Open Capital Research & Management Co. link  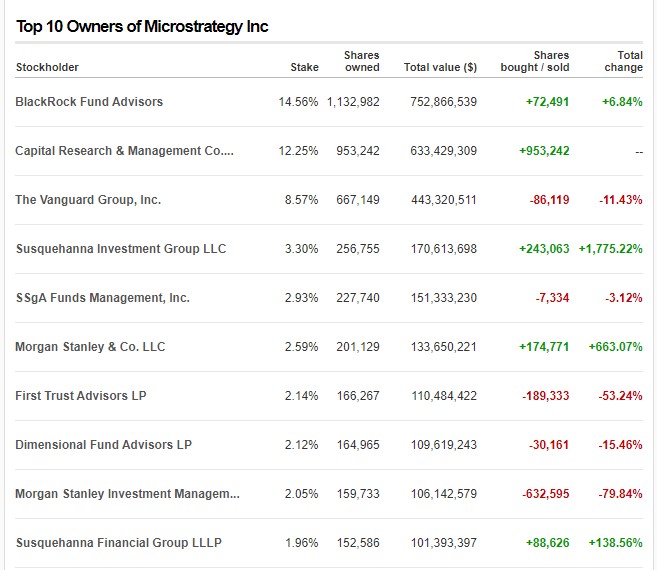(124, 151)
